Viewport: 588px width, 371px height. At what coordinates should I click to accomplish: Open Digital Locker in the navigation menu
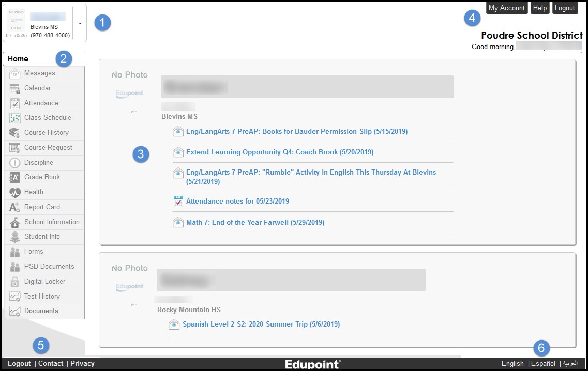(x=44, y=282)
